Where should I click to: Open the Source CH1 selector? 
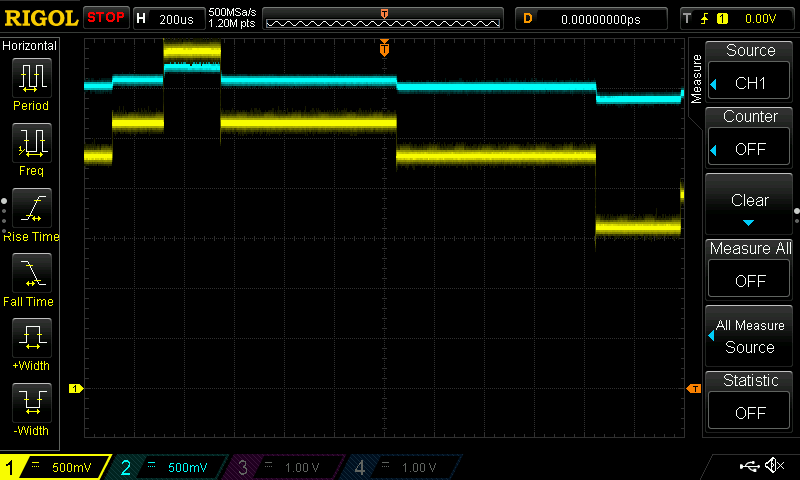(x=750, y=70)
